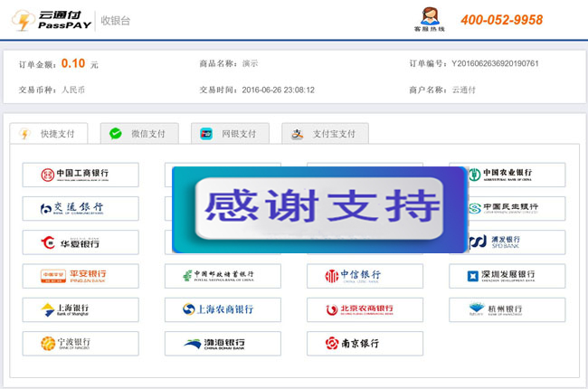Click order number Y2016062636920190761
The width and height of the screenshot is (588, 389).
[495, 63]
